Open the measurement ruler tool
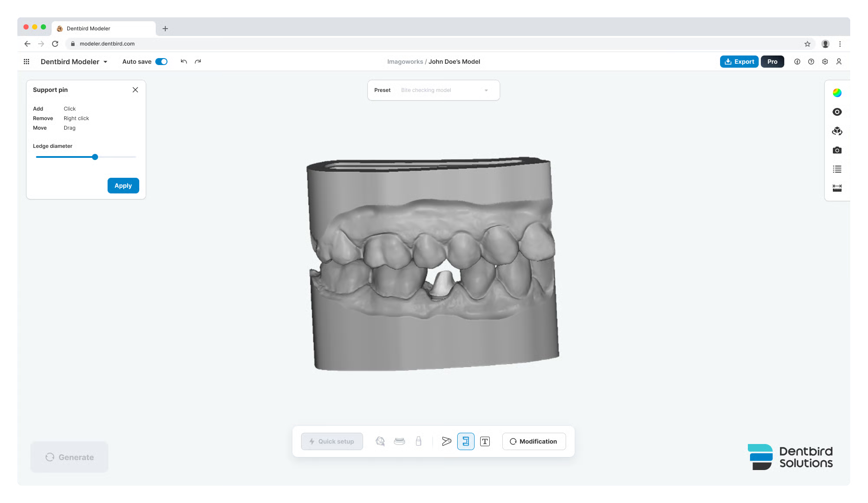Image resolution: width=868 pixels, height=503 pixels. [837, 188]
